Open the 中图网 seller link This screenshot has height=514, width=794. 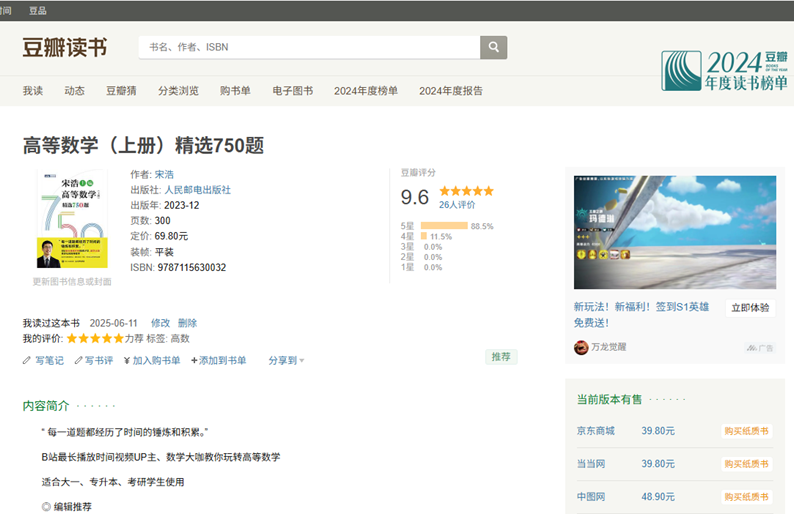591,497
